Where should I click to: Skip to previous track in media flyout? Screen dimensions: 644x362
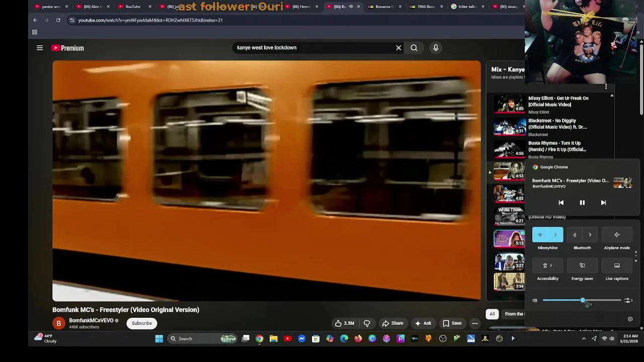click(x=561, y=203)
